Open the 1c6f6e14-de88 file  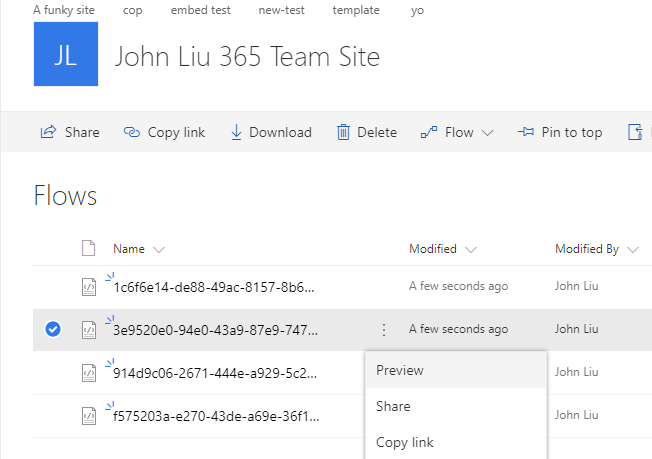(x=215, y=287)
